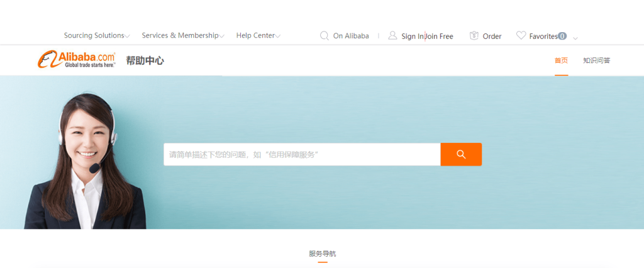Select the 首页 tab
Image resolution: width=644 pixels, height=268 pixels.
pyautogui.click(x=561, y=60)
